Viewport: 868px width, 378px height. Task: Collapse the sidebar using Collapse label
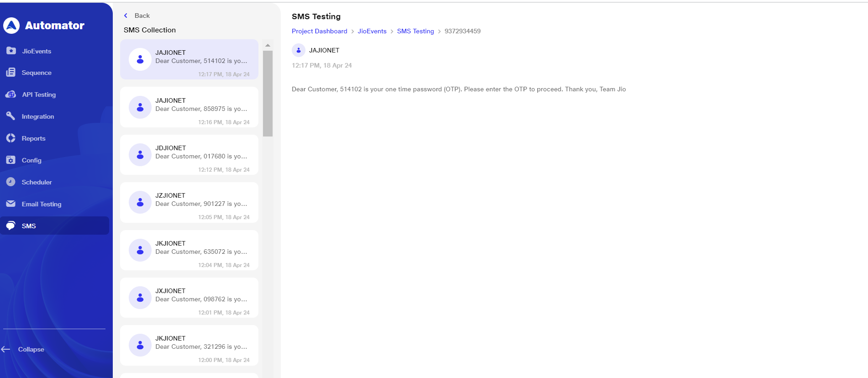pyautogui.click(x=31, y=349)
